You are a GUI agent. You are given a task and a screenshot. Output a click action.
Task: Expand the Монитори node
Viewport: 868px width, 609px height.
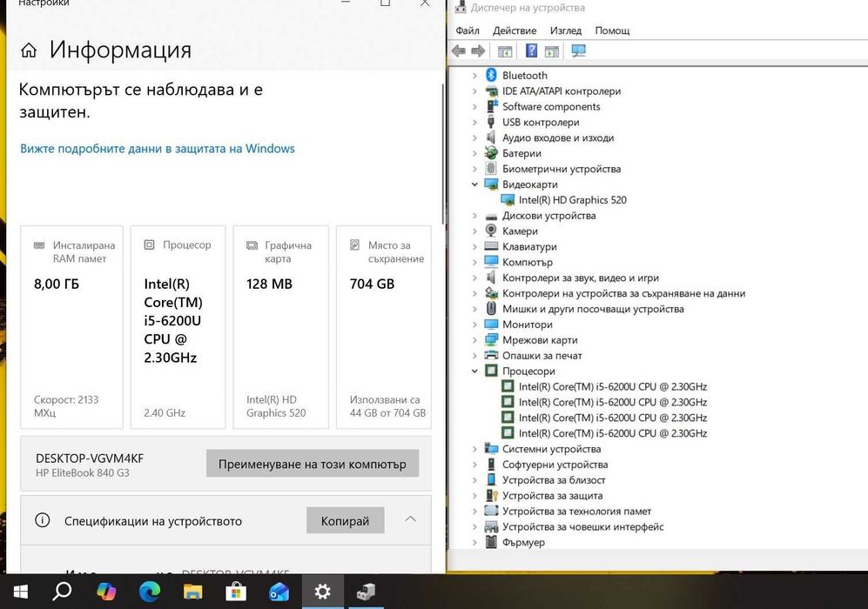coord(474,325)
